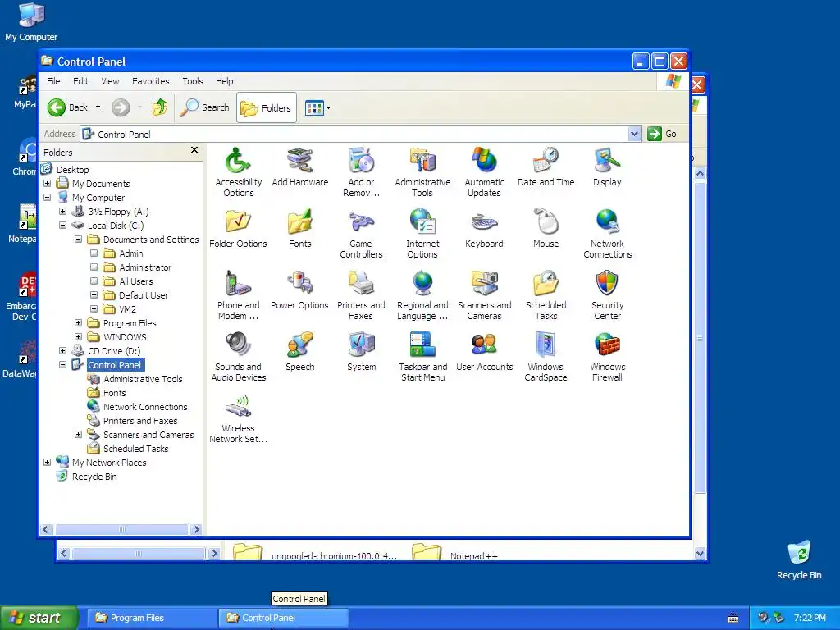Screen dimensions: 840x630
Task: Open the Views dropdown button
Action: coord(317,107)
